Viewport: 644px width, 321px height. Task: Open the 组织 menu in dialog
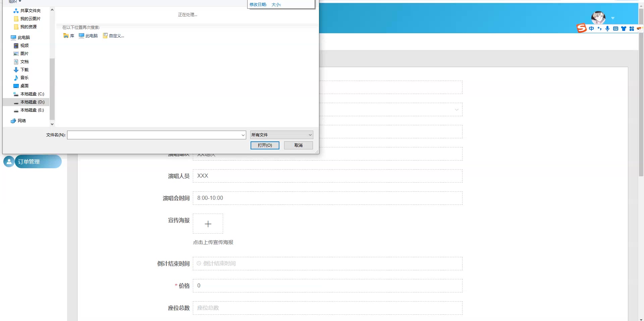15,2
